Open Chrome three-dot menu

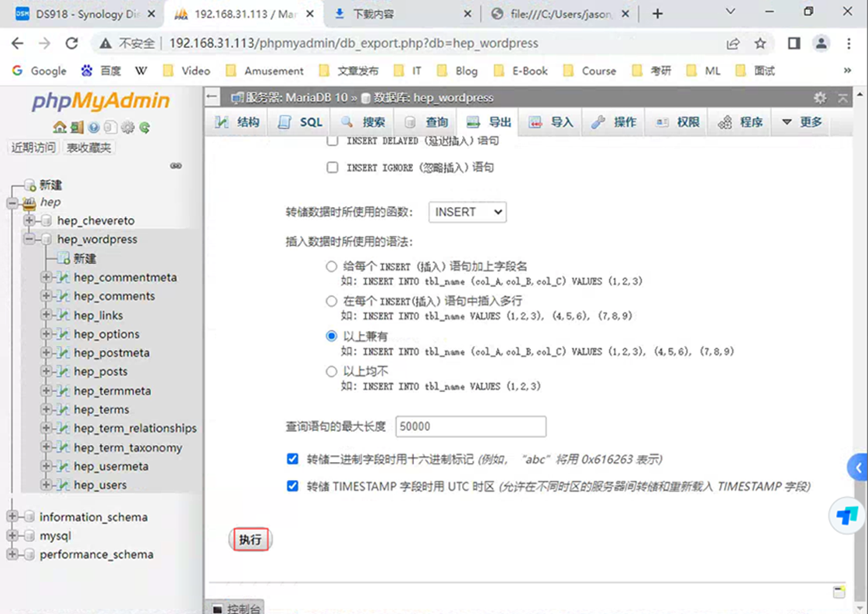pyautogui.click(x=849, y=43)
